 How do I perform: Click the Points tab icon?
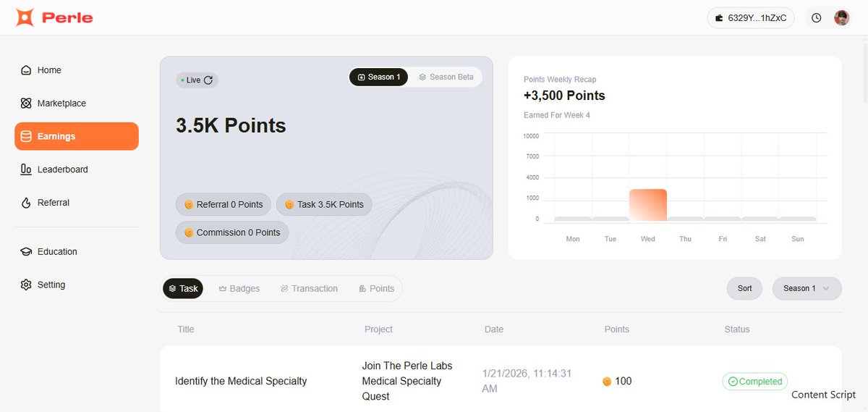tap(362, 288)
